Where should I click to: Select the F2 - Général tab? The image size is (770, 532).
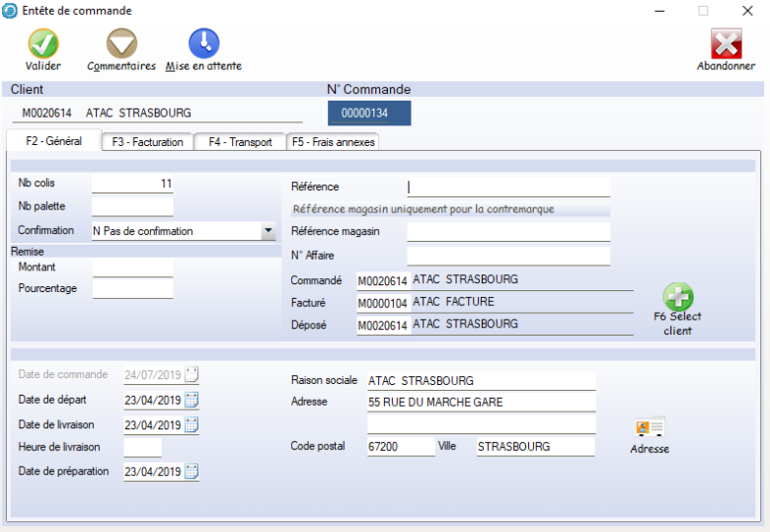coord(54,141)
